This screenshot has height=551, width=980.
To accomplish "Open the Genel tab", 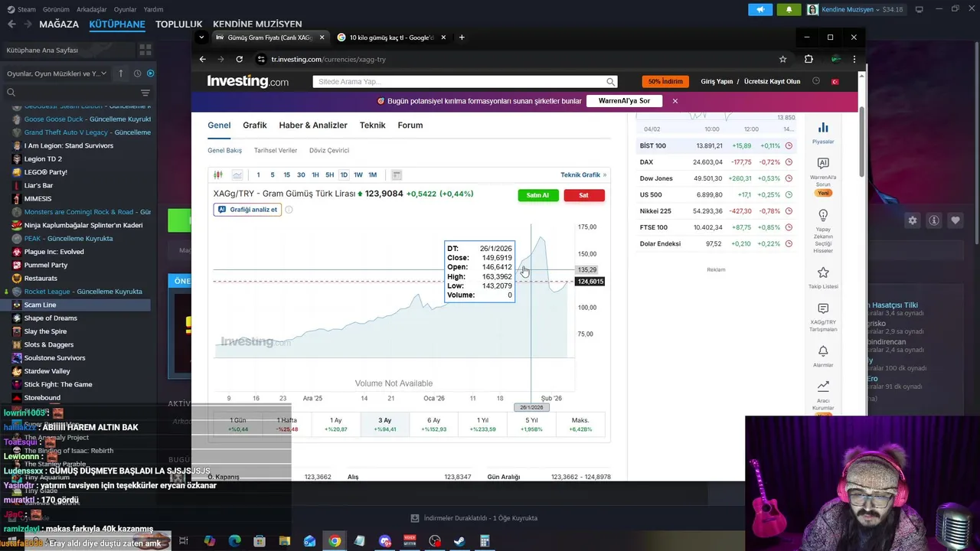I will coord(219,126).
